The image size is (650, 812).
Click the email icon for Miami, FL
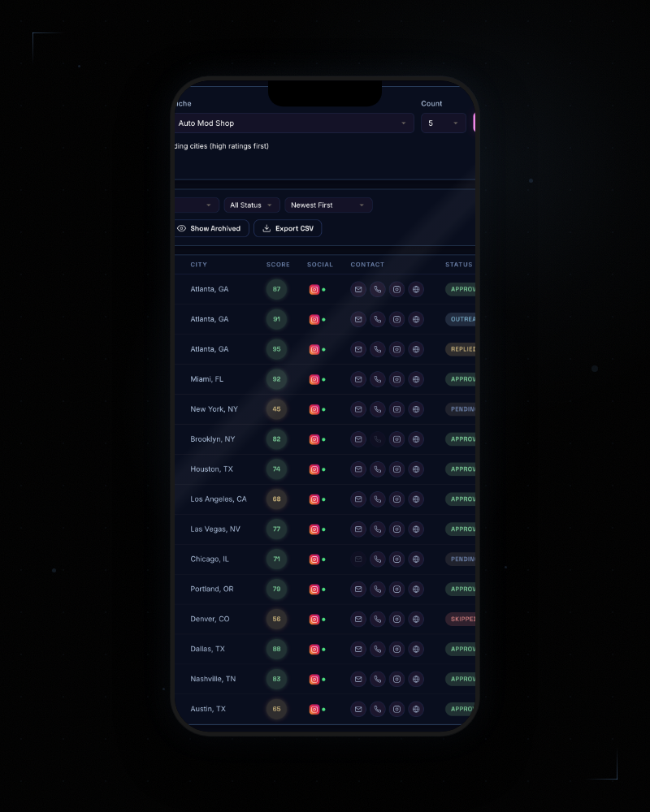358,379
